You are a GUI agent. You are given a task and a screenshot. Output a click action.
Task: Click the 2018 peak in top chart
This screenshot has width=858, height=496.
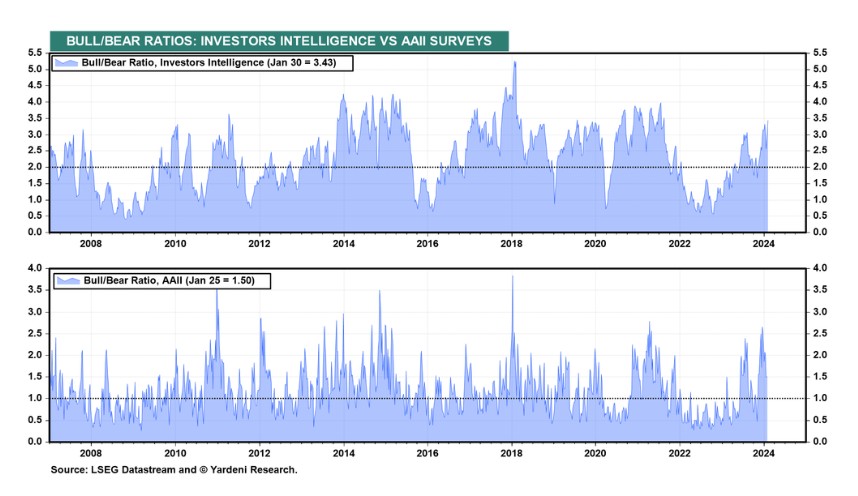(514, 64)
